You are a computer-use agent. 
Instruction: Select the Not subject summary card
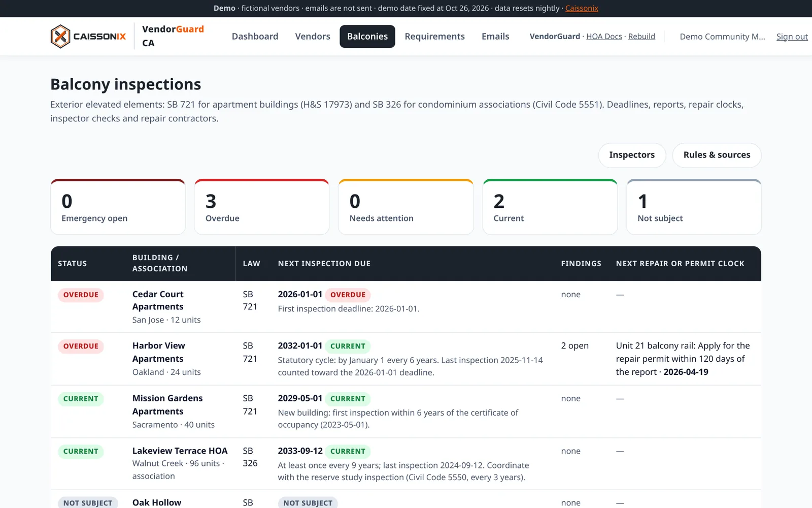pos(694,207)
